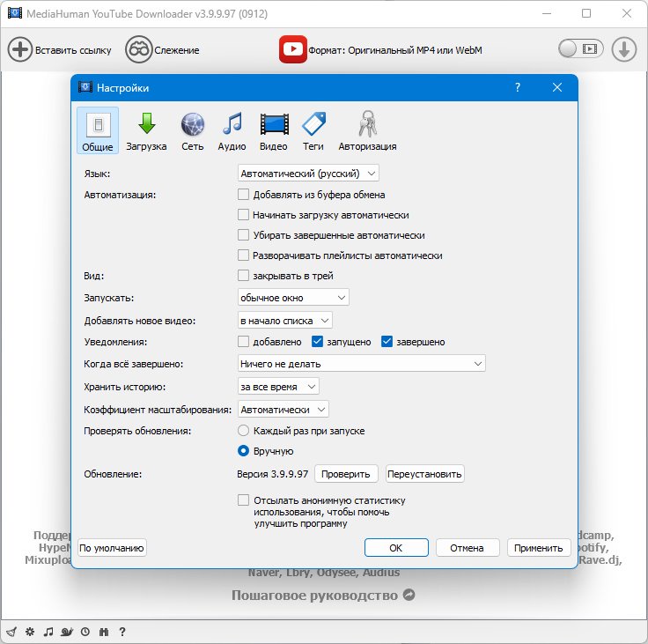Toggle snail speed limit icon
This screenshot has width=648, height=644.
coord(67,632)
